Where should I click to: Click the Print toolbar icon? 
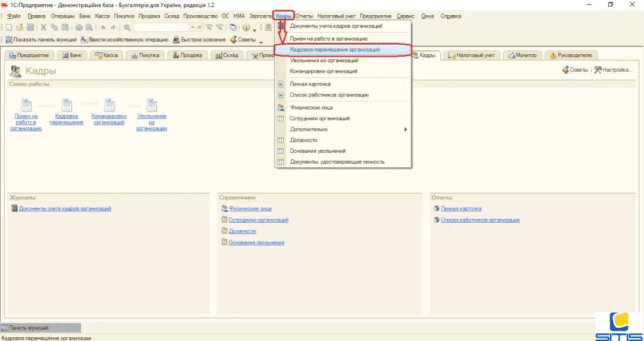[x=79, y=28]
